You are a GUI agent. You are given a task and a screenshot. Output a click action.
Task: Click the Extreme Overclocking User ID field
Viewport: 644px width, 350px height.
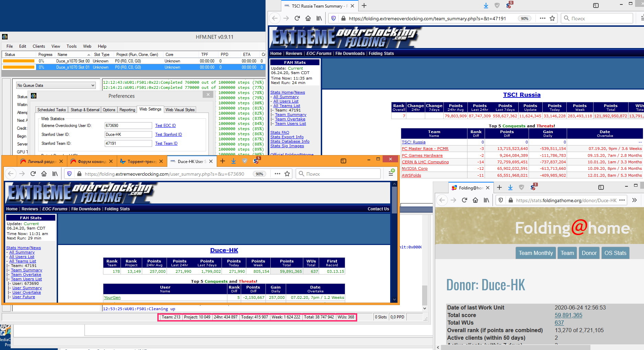[x=128, y=126]
